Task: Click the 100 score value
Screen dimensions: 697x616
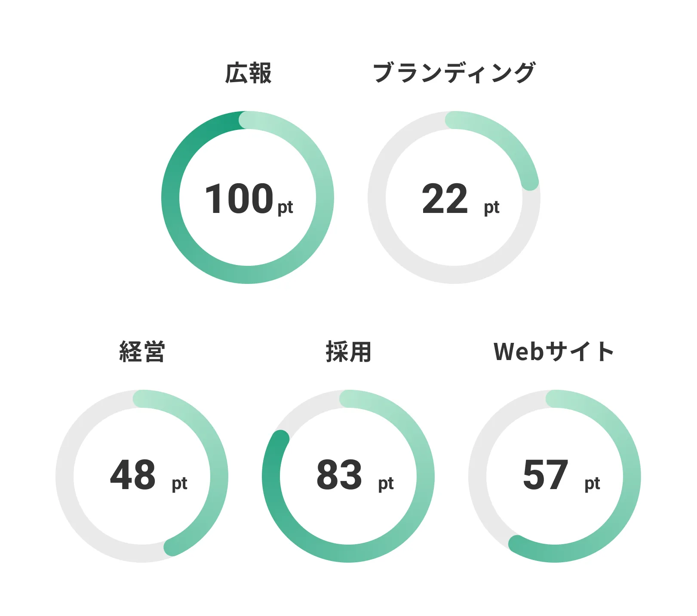Action: (239, 199)
